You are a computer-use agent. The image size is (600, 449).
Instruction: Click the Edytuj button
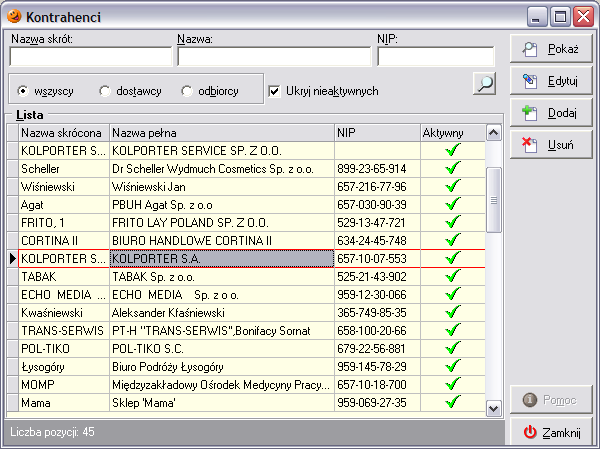tap(551, 81)
